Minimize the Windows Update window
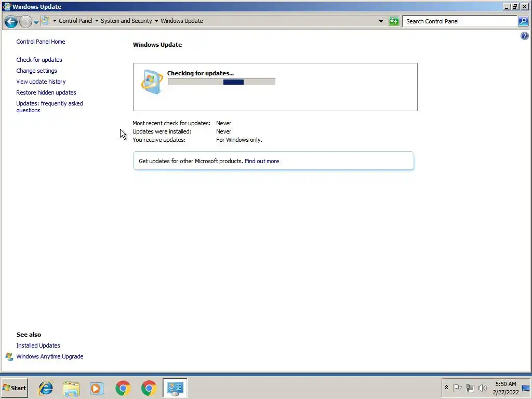The height and width of the screenshot is (399, 532). [507, 6]
